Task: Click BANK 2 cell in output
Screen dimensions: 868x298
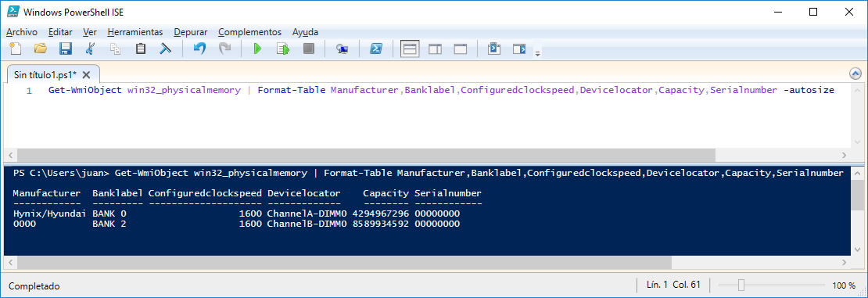Action: point(109,224)
